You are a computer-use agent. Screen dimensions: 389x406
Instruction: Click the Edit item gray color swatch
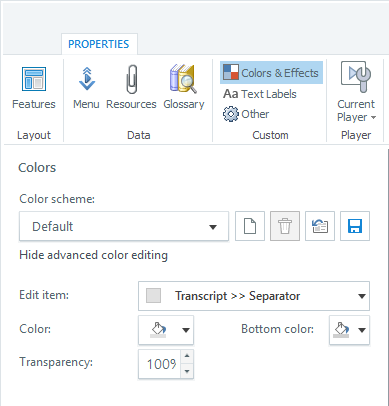point(154,296)
